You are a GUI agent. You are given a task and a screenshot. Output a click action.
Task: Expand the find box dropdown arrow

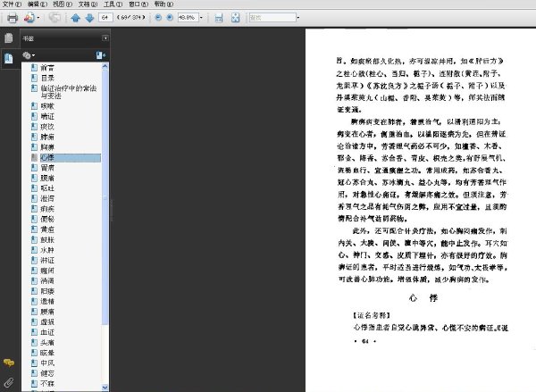(x=298, y=18)
